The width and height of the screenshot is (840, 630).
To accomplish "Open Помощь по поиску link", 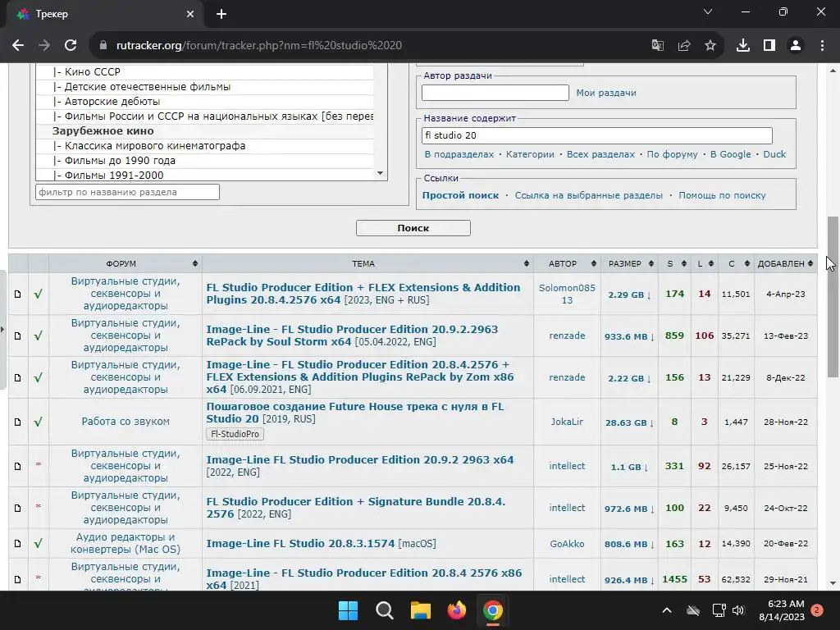I will point(722,195).
